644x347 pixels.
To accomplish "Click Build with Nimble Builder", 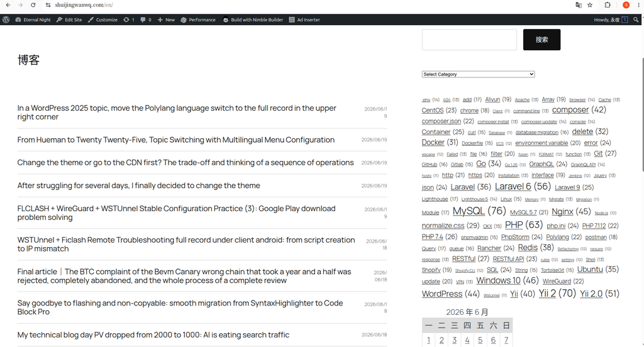I will 253,19.
